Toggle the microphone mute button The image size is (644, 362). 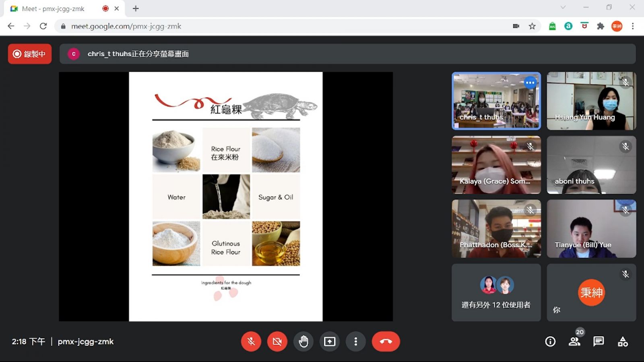[251, 341]
